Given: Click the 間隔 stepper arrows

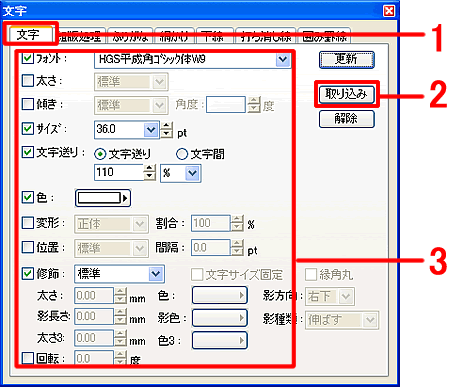Looking at the screenshot, I should (x=237, y=248).
